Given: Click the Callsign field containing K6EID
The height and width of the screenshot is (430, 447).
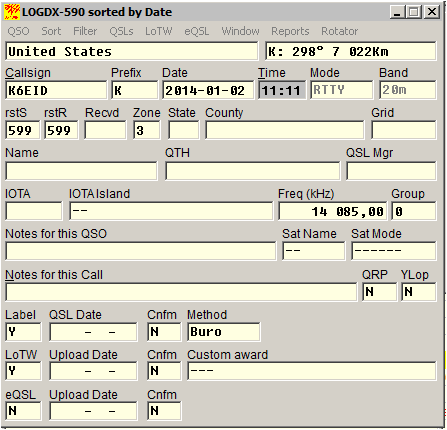Looking at the screenshot, I should [56, 90].
